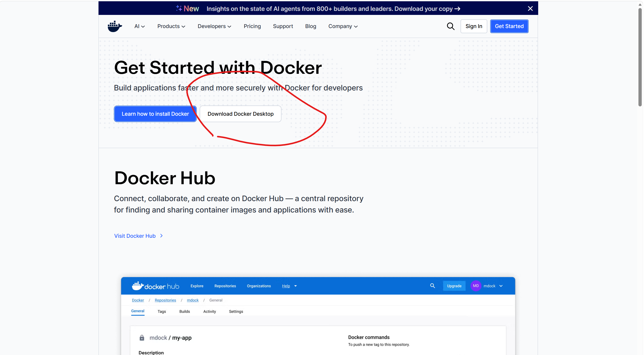Click the docker hub logo in screenshot
The image size is (644, 355).
point(156,286)
